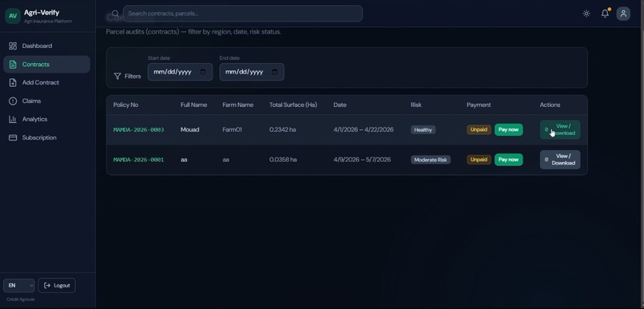Image resolution: width=644 pixels, height=309 pixels.
Task: Click the AV Agri-Verify logo badge
Action: point(13,16)
